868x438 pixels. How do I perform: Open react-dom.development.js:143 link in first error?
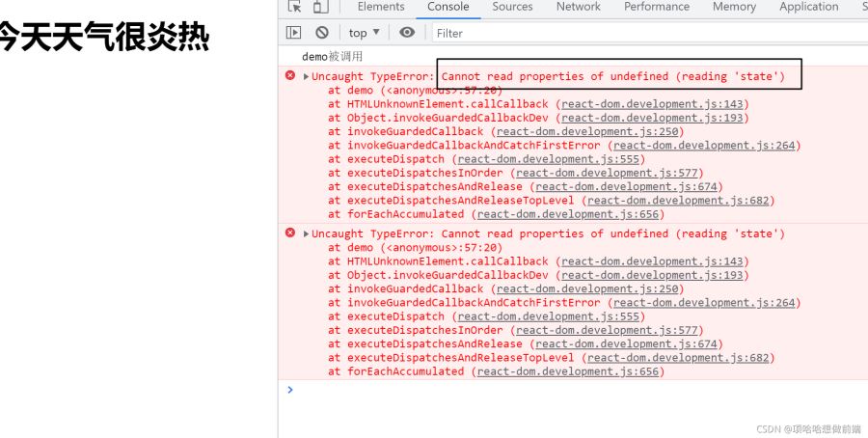click(654, 103)
